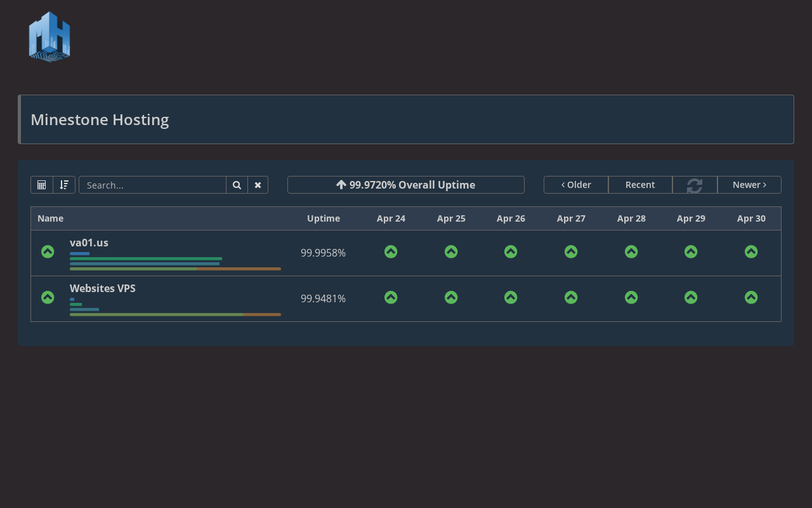The image size is (812, 508).
Task: Select va01.us Apr 24 status icon
Action: coord(391,252)
